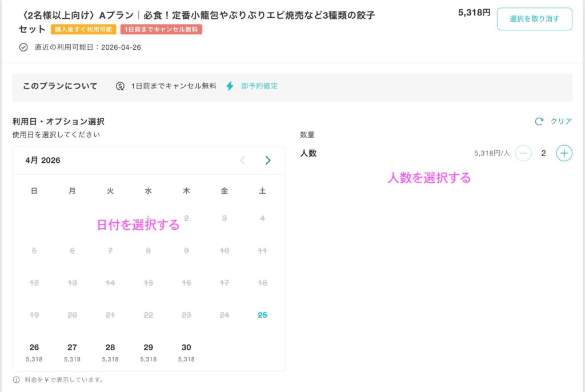Click the guest count value 2

click(x=543, y=153)
